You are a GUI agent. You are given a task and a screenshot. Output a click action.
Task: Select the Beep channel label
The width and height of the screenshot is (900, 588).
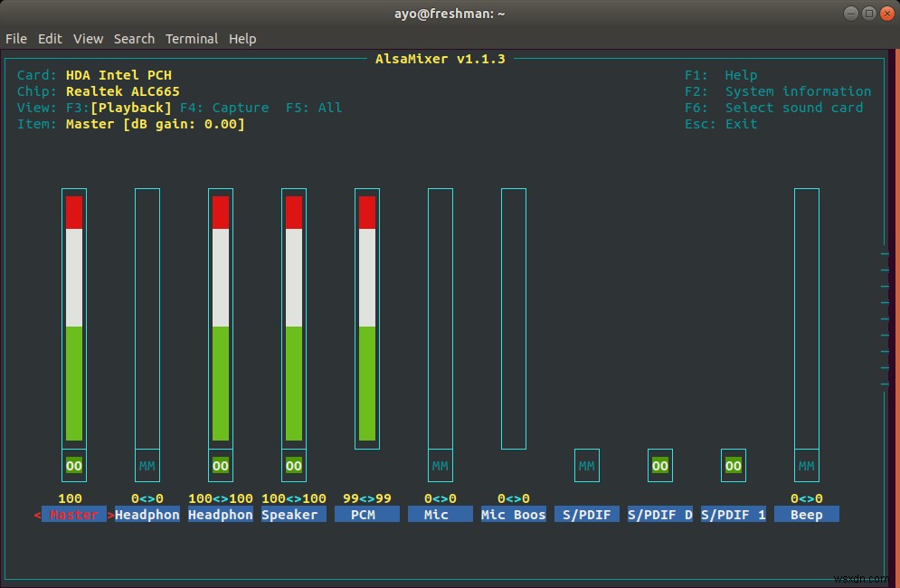[x=806, y=514]
